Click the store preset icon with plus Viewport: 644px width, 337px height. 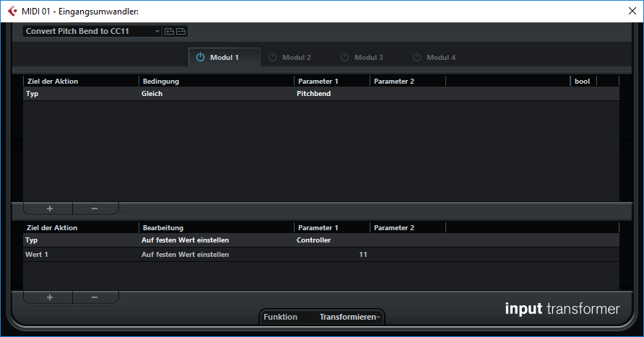[169, 31]
